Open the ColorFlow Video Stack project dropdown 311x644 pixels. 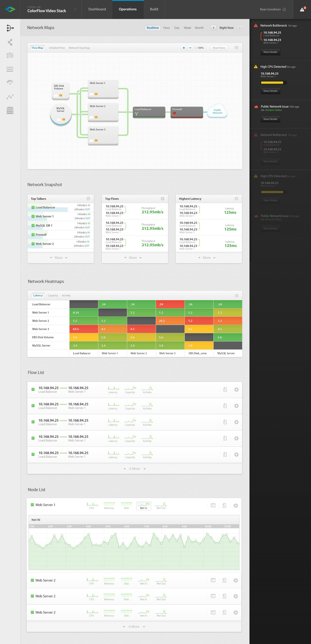point(75,10)
